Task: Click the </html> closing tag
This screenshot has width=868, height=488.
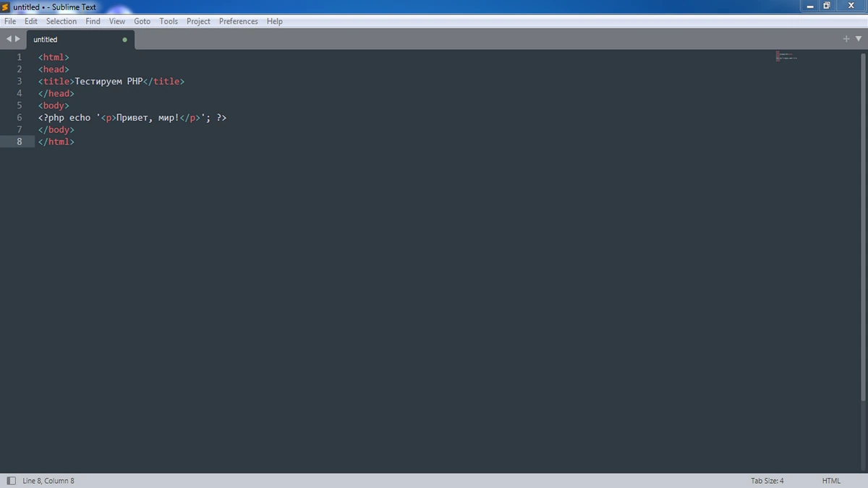Action: click(56, 142)
